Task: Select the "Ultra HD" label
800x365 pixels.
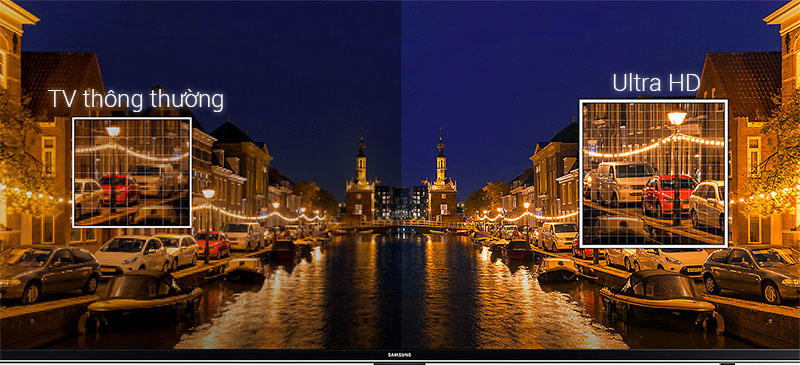Action: click(655, 83)
